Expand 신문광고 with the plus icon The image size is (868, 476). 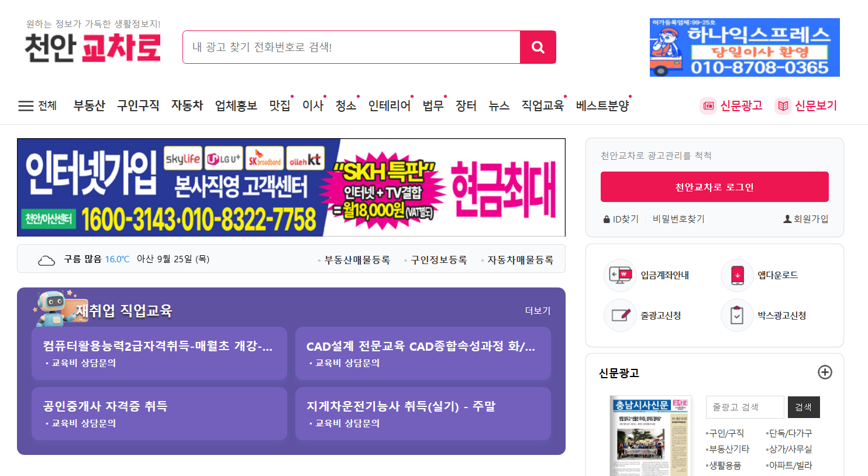click(825, 372)
